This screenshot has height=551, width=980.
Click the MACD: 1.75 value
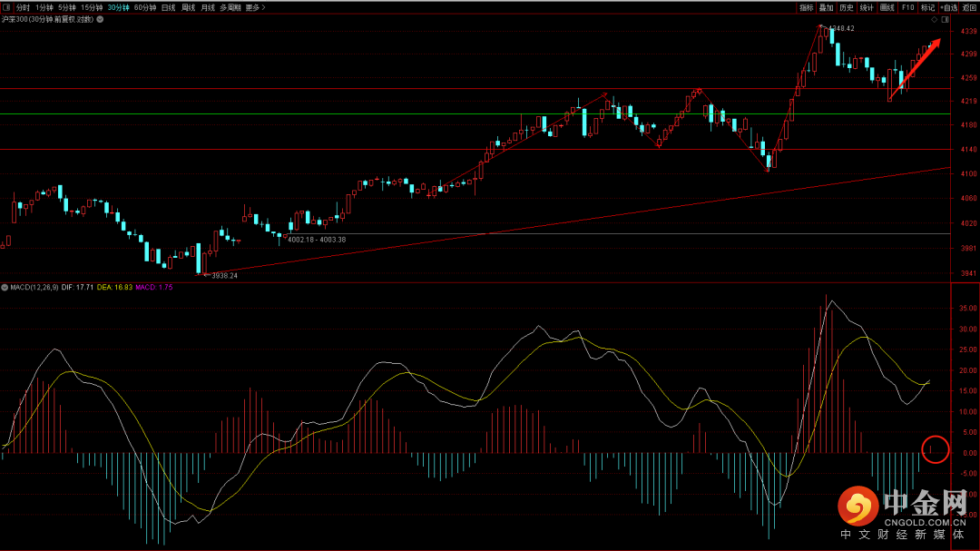point(153,287)
